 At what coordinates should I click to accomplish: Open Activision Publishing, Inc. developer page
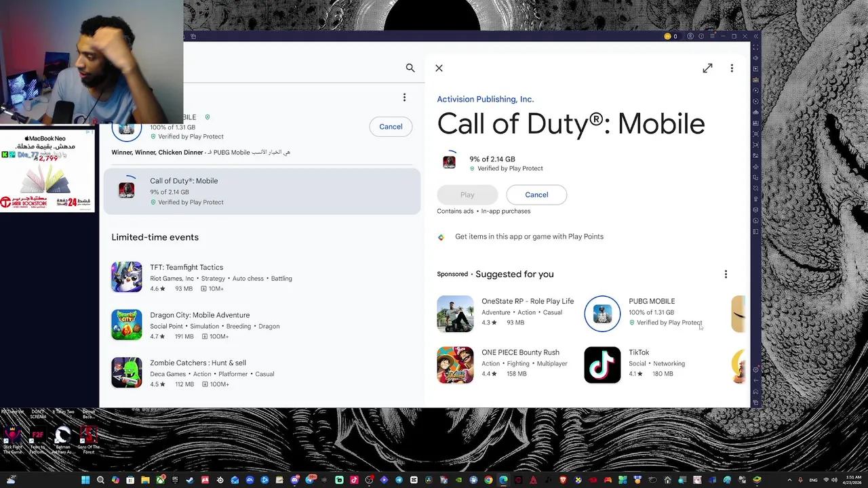[486, 99]
